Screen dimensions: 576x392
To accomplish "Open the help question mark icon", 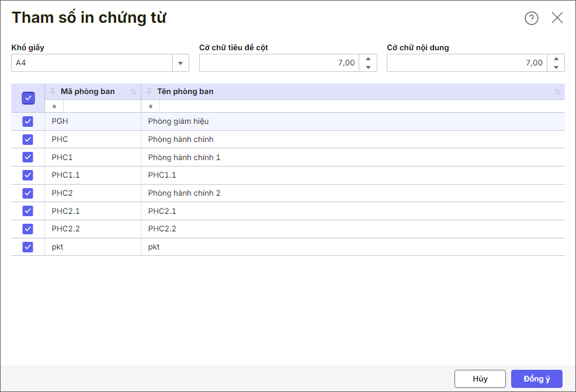I will 531,18.
